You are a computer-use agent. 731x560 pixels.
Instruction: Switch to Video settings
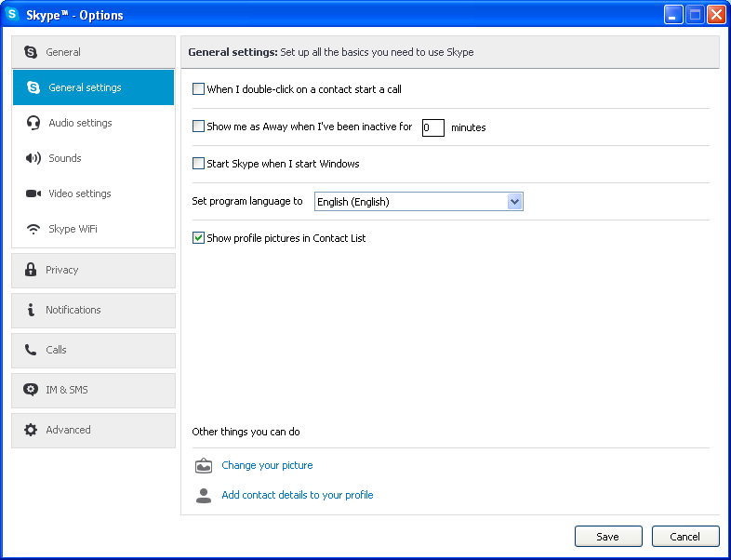(x=93, y=193)
